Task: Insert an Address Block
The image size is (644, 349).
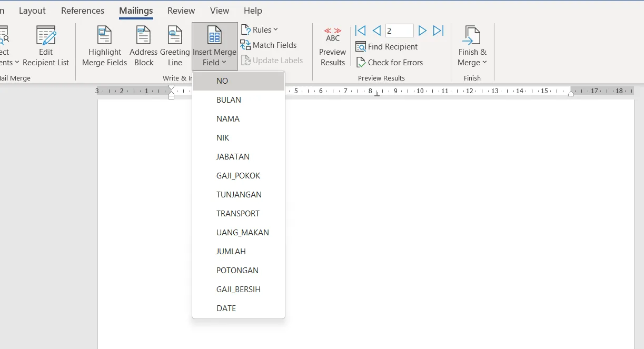Action: (x=143, y=46)
